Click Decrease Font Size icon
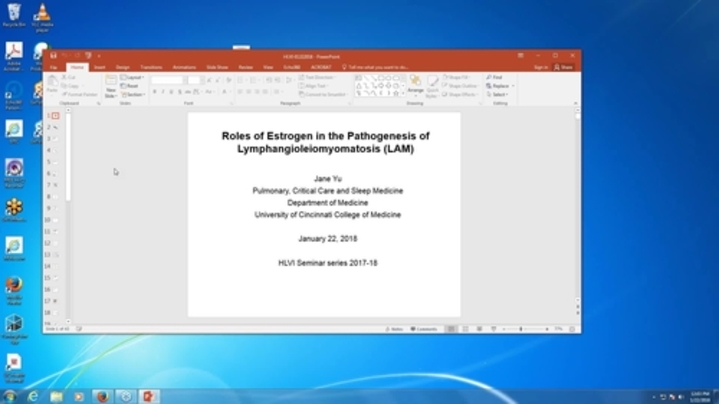 [x=218, y=80]
